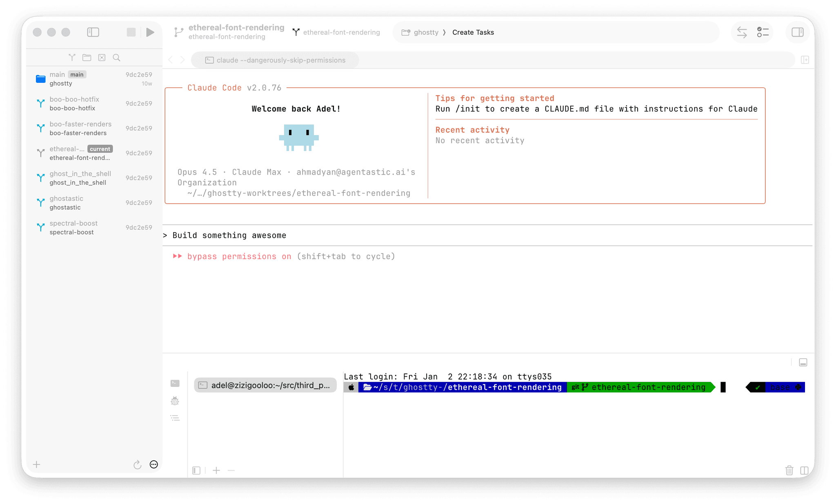
Task: Select the terminal icon in the bottom-left panel strip
Action: [175, 383]
